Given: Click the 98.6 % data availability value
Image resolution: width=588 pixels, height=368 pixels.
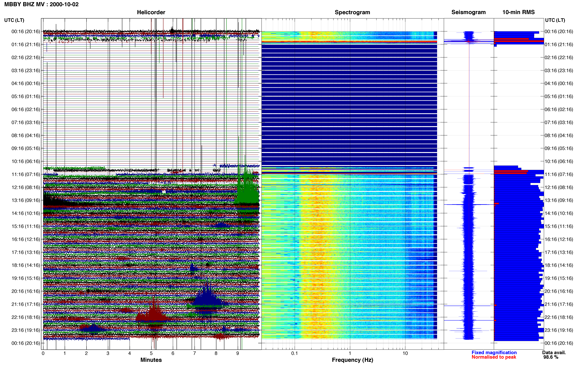Looking at the screenshot, I should 551,357.
